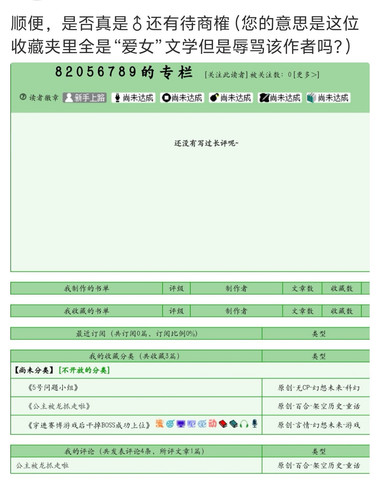Click the 82056789的专栏 title
This screenshot has height=500, width=380.
point(123,72)
